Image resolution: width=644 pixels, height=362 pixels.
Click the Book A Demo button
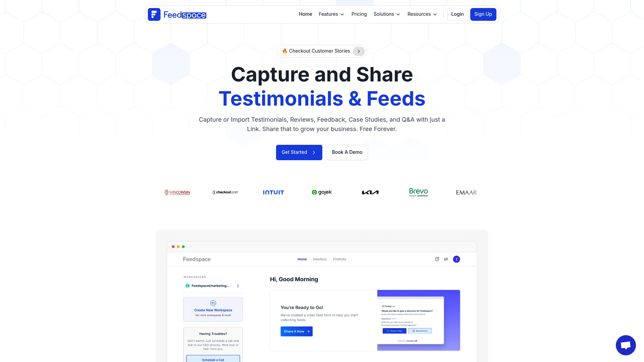(347, 152)
